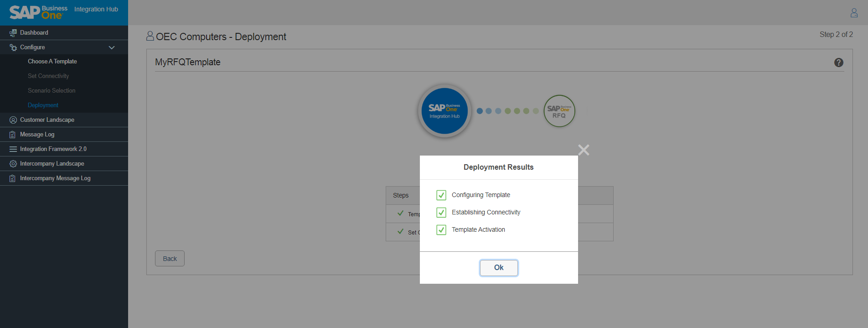Screen dimensions: 868x328
Task: Collapse the Configure menu chevron
Action: [112, 47]
